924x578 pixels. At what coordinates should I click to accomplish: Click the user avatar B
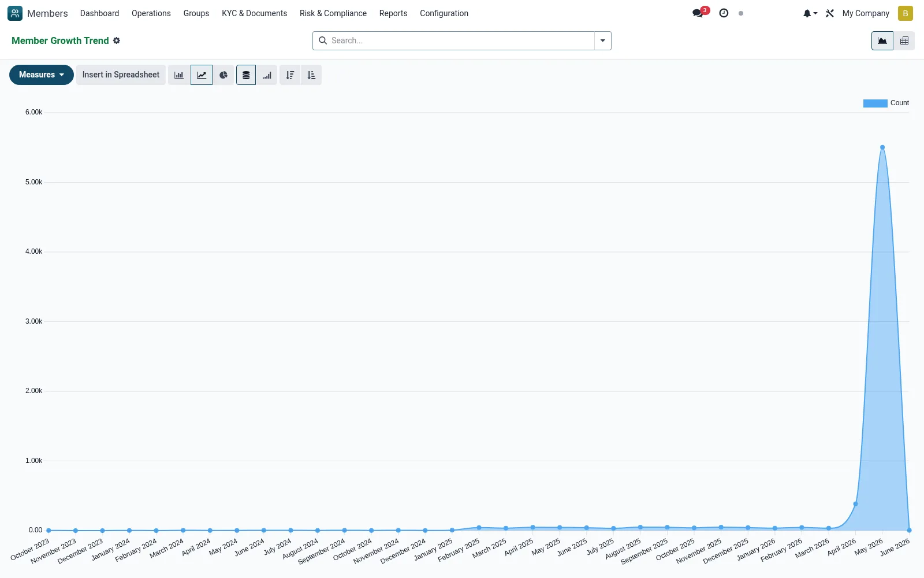coord(906,13)
